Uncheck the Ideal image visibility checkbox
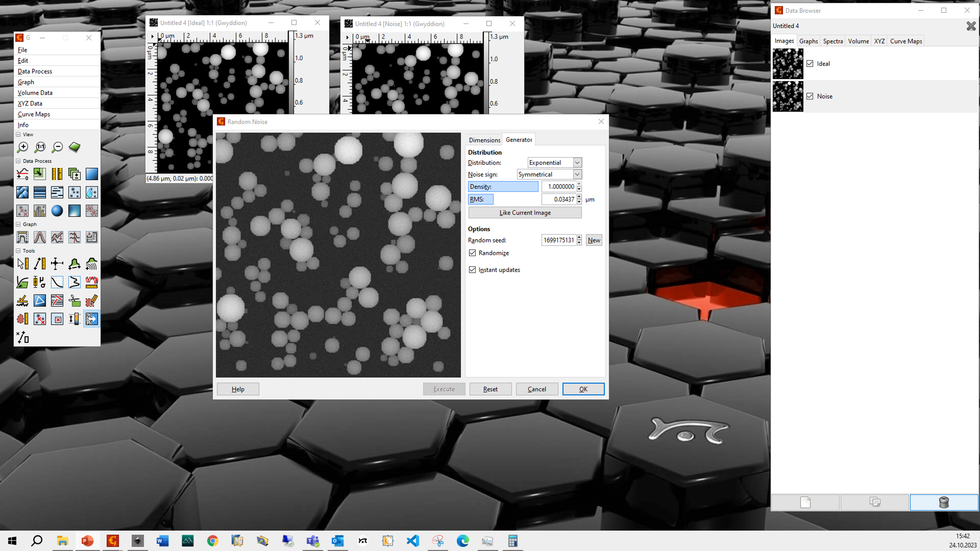Viewport: 980px width, 551px height. tap(810, 63)
